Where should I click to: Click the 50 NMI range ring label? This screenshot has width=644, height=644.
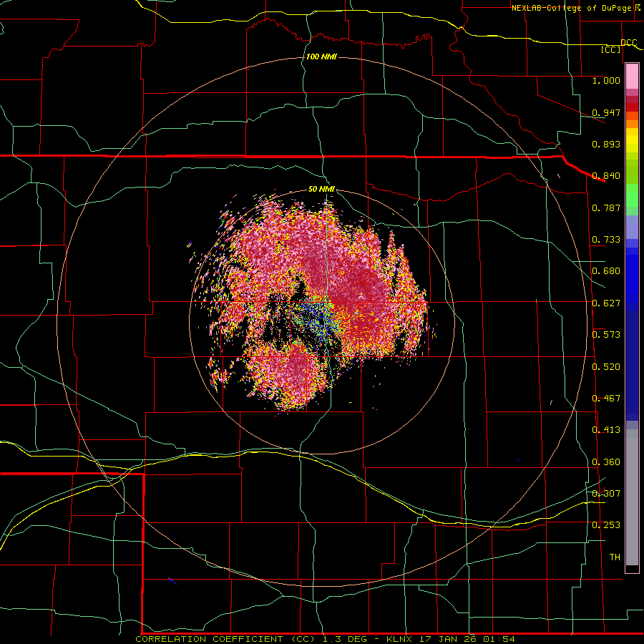pos(321,189)
